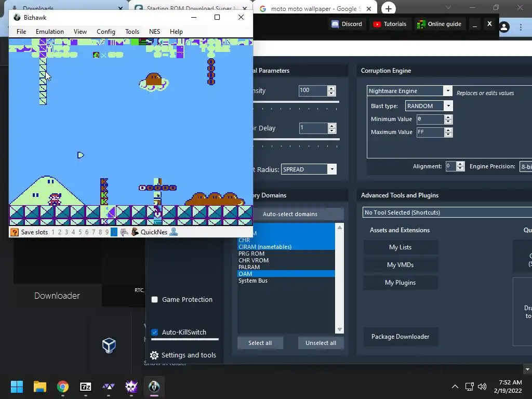532x399 pixels.
Task: Open Windows Start menu
Action: (x=17, y=387)
